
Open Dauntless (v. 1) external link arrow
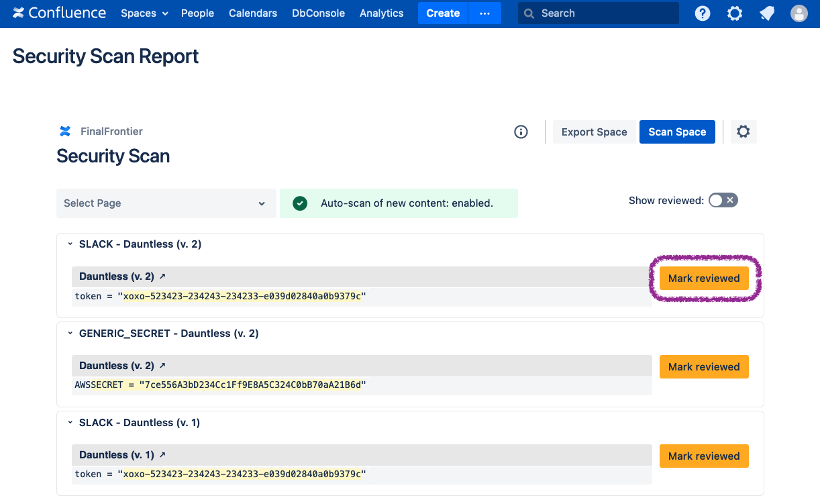[162, 455]
